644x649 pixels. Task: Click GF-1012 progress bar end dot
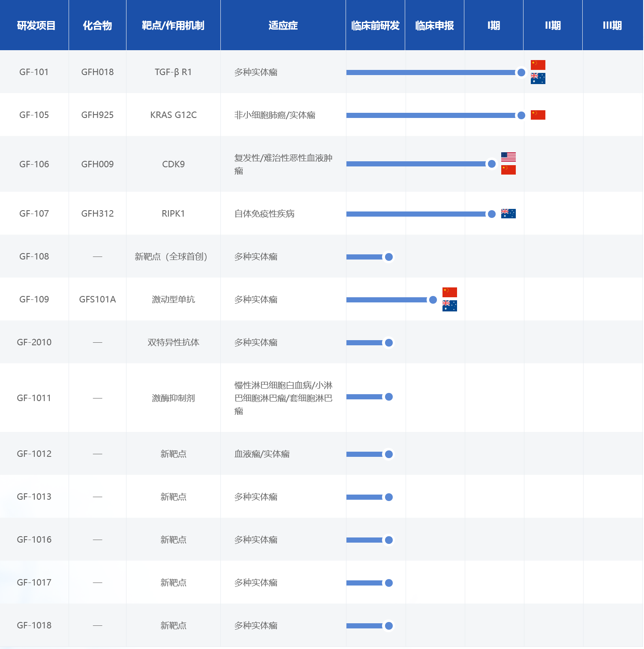click(x=388, y=454)
